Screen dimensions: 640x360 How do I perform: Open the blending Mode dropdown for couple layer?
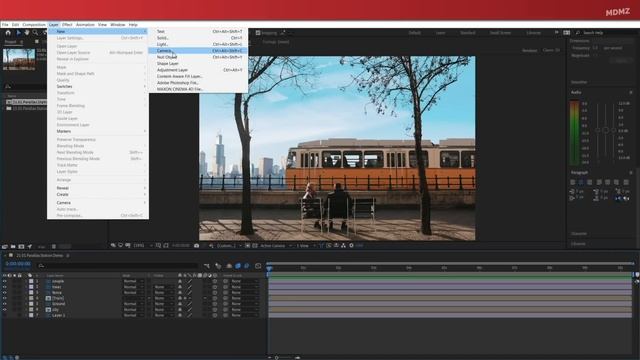coord(133,281)
